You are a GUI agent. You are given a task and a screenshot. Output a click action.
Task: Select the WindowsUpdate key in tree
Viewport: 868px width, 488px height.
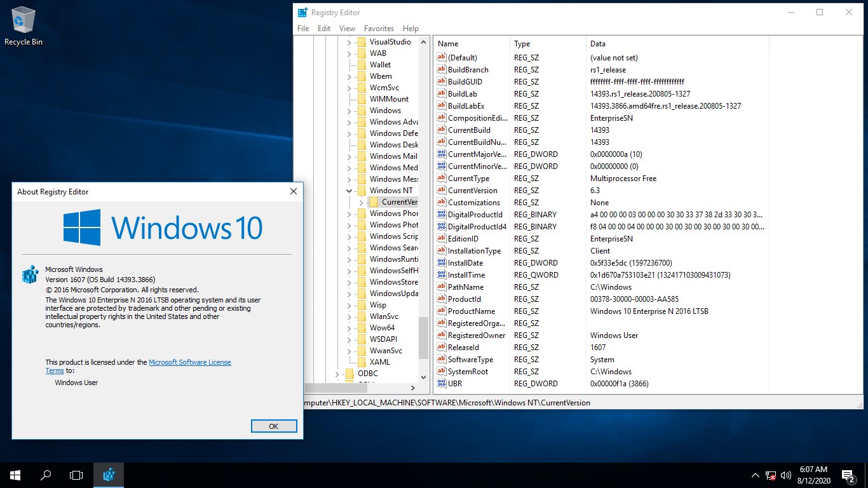tap(393, 294)
